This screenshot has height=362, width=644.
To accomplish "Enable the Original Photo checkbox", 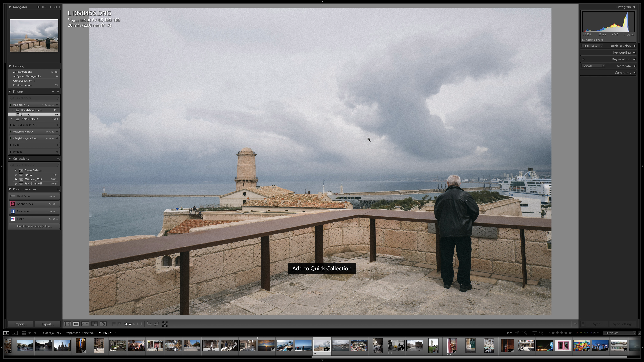I will tap(584, 40).
